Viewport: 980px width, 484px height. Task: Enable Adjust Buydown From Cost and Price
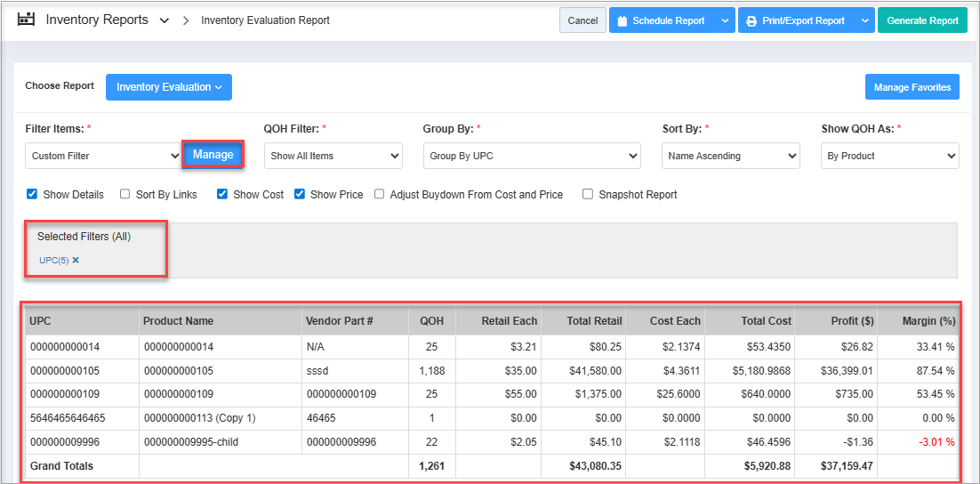click(x=380, y=194)
